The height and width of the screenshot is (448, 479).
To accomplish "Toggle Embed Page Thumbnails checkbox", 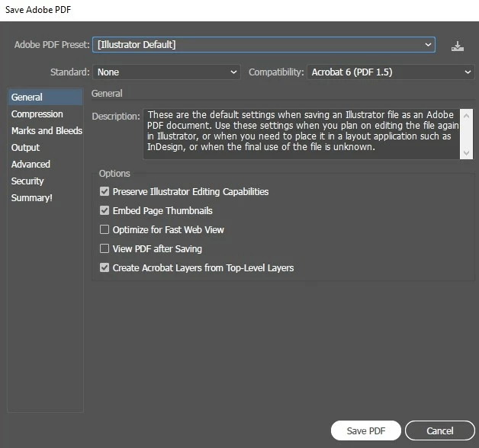I will click(x=104, y=210).
